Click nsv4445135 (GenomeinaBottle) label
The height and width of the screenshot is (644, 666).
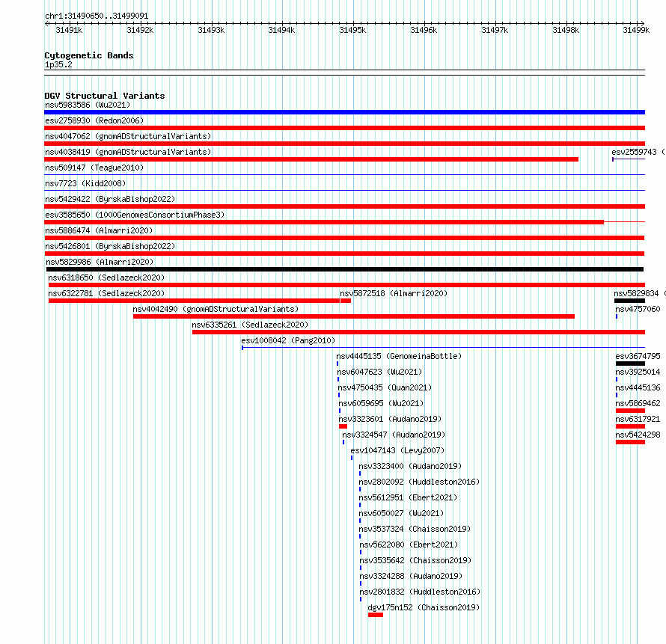tap(399, 356)
